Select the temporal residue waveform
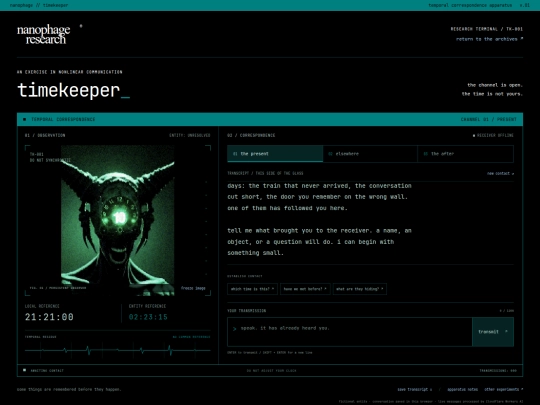This screenshot has height=405, width=540. click(x=118, y=350)
